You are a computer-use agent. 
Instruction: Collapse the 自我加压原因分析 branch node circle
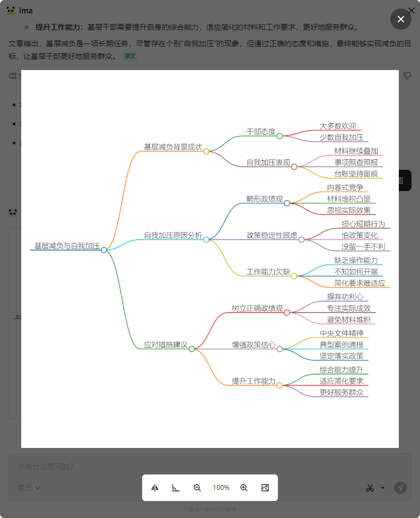(206, 239)
